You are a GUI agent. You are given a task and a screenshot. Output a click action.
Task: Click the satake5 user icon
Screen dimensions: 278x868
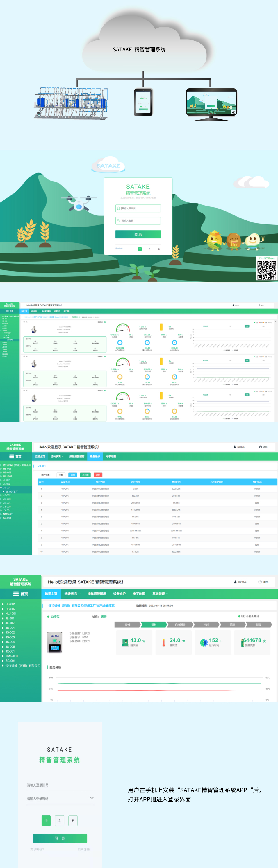pos(235,447)
